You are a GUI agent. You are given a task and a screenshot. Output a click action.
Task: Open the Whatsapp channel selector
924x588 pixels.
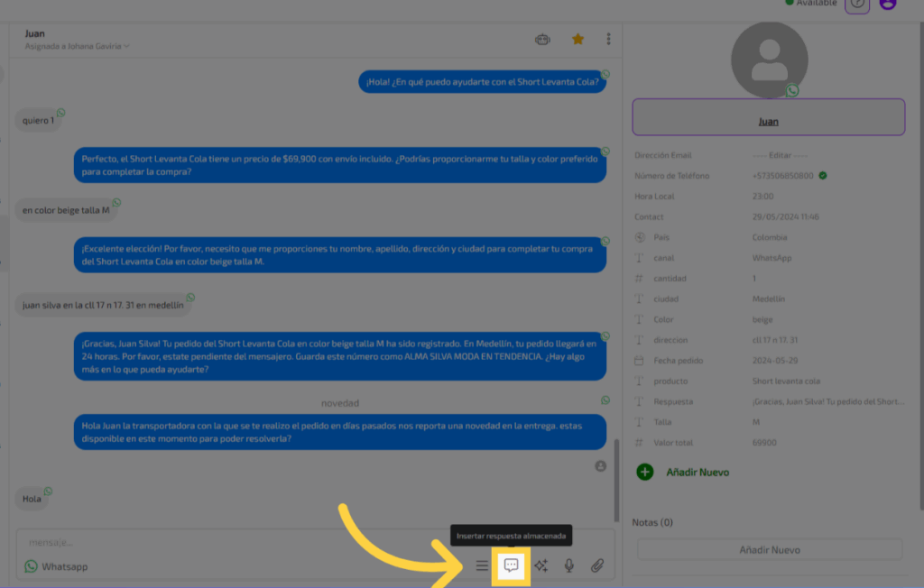57,566
